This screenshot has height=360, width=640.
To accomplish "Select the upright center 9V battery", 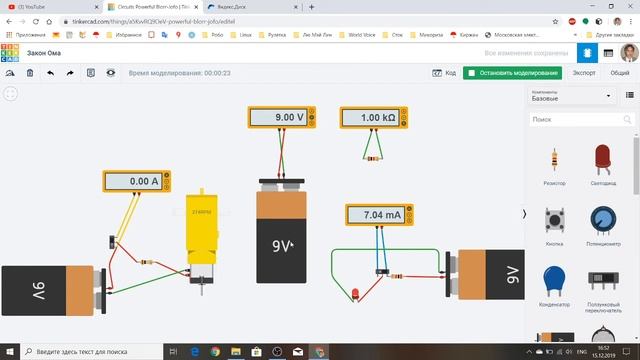I will (x=281, y=231).
